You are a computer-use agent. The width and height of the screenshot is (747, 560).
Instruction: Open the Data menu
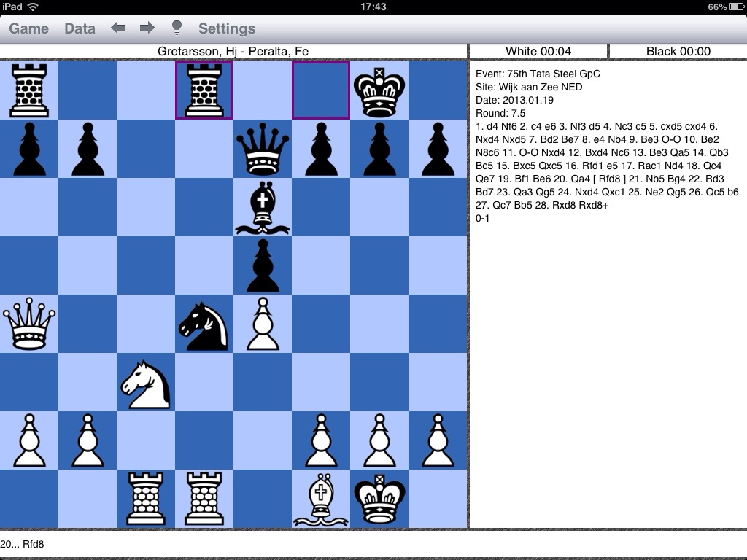tap(80, 28)
